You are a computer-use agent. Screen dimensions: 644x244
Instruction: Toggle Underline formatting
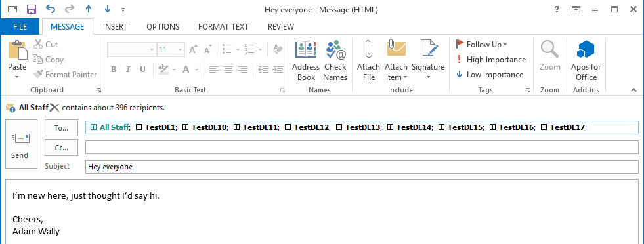142,70
